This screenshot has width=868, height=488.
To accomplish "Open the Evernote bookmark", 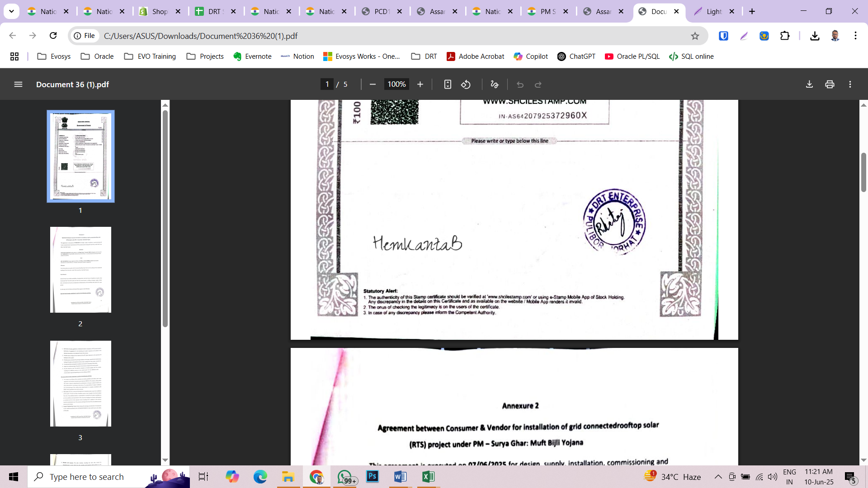I will [252, 56].
